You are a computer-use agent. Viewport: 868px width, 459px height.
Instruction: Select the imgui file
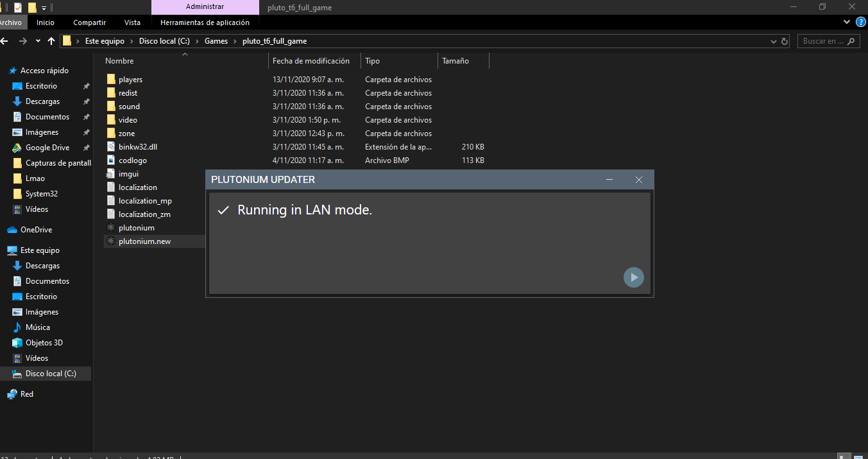(x=128, y=174)
